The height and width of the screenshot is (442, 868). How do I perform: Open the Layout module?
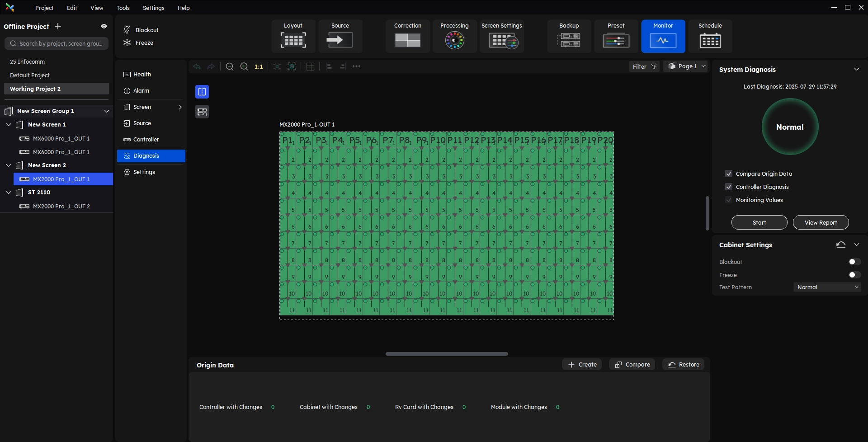[x=293, y=36]
